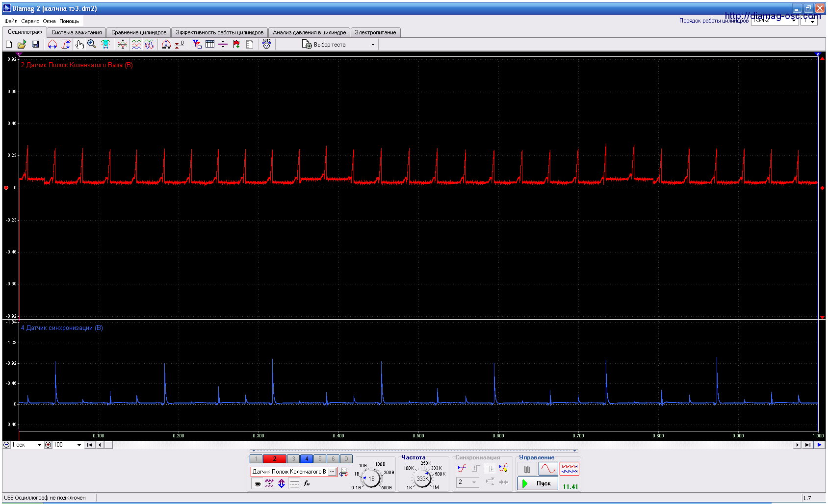Viewport: 828px width, 504px height.
Task: Select the vertical measurement cursor tool
Action: 66,44
